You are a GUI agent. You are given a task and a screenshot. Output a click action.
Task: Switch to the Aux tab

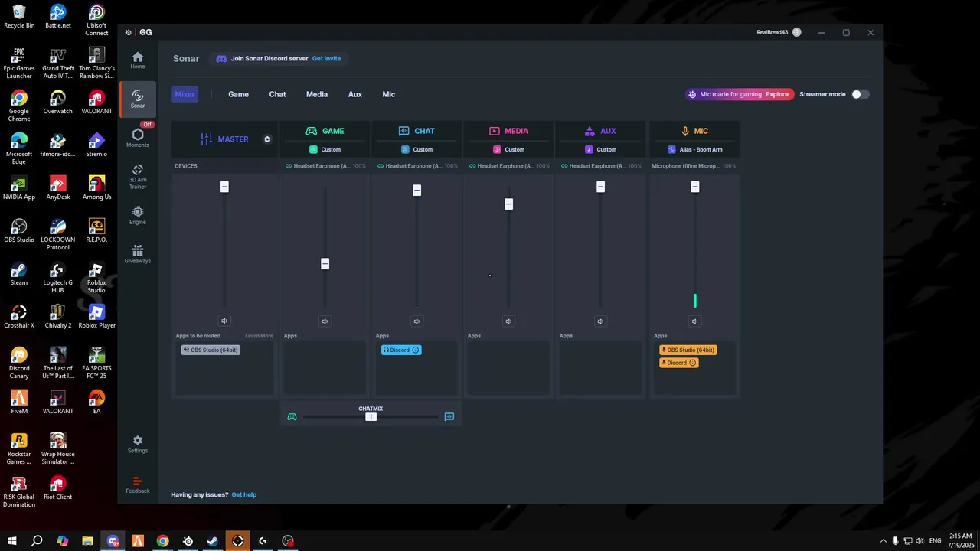pyautogui.click(x=355, y=94)
